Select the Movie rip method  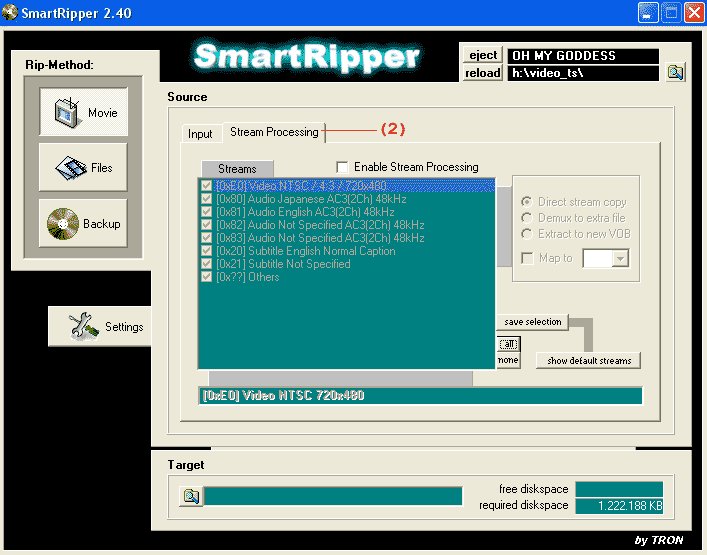(x=83, y=111)
